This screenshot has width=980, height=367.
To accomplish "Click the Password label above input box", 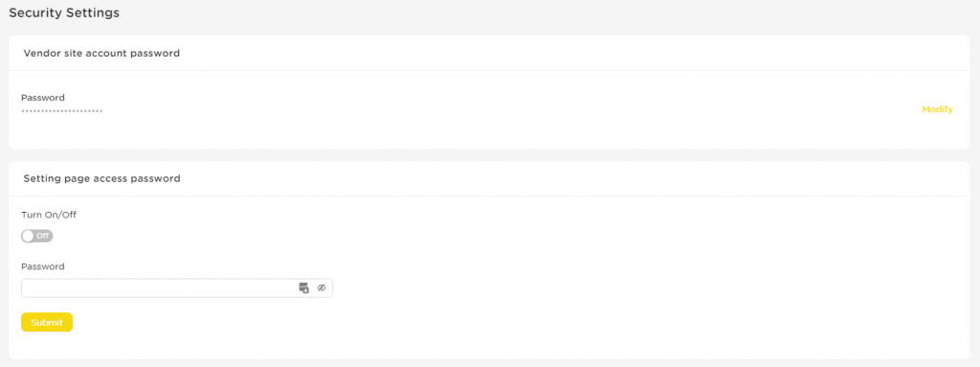I will (x=43, y=266).
